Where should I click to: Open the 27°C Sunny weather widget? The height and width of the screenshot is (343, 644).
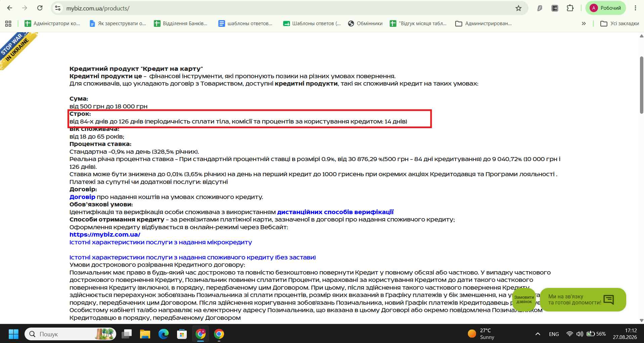pyautogui.click(x=481, y=334)
